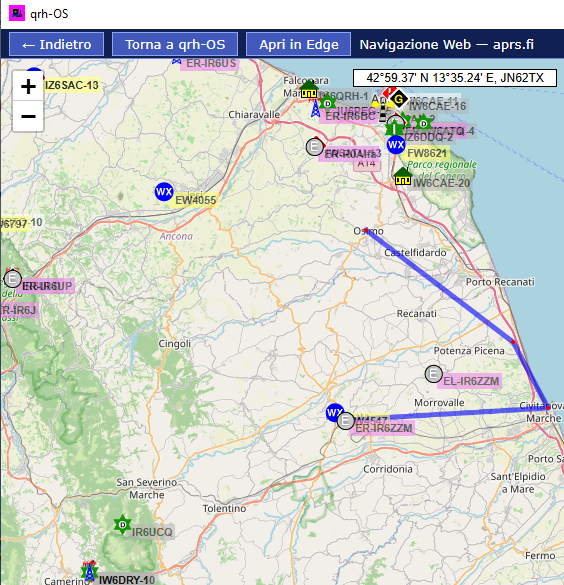Click the ER-IR6UP station label
Screen dimensions: 564x585
coord(47,286)
